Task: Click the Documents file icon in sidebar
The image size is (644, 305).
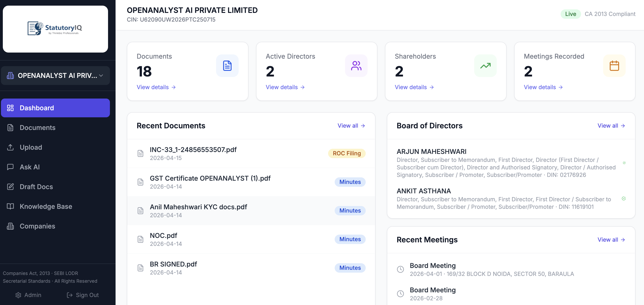Action: click(x=10, y=128)
